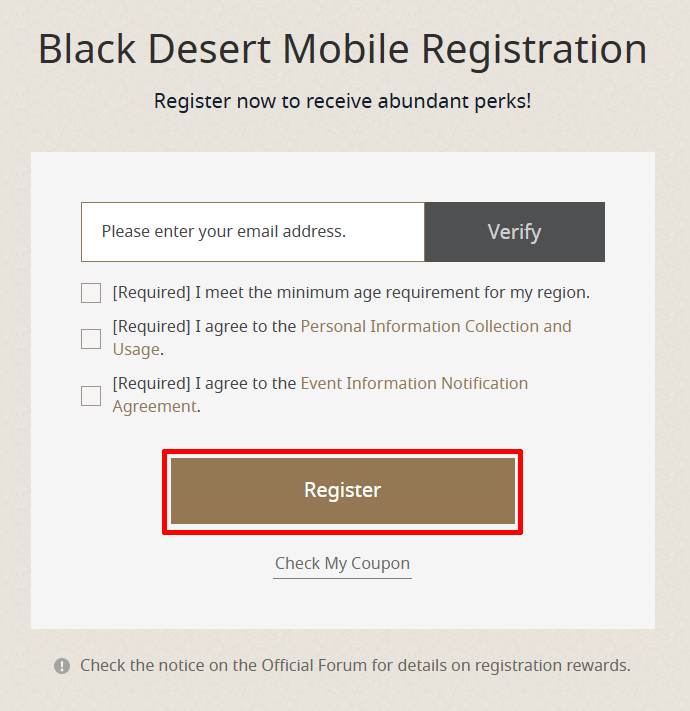Enable the Event Information Notification checkbox
The width and height of the screenshot is (690, 711).
tap(91, 396)
